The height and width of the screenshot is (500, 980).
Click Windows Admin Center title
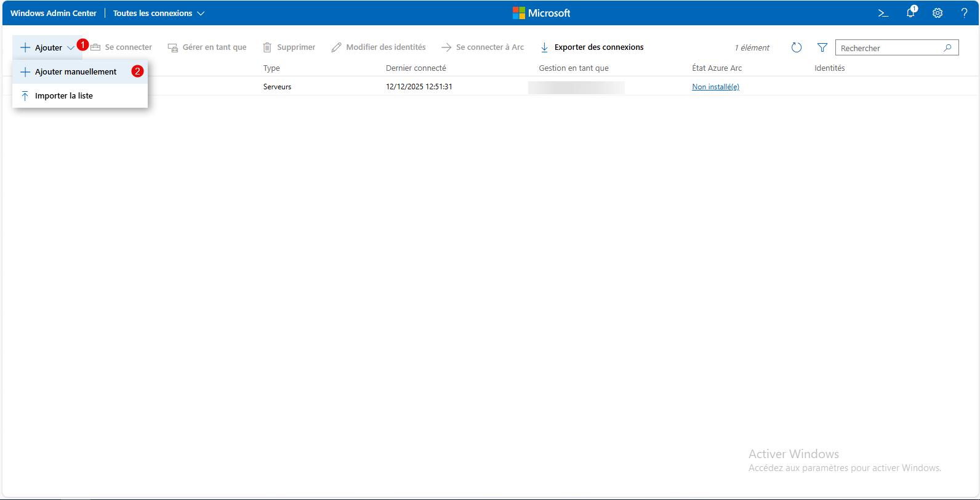[x=54, y=13]
